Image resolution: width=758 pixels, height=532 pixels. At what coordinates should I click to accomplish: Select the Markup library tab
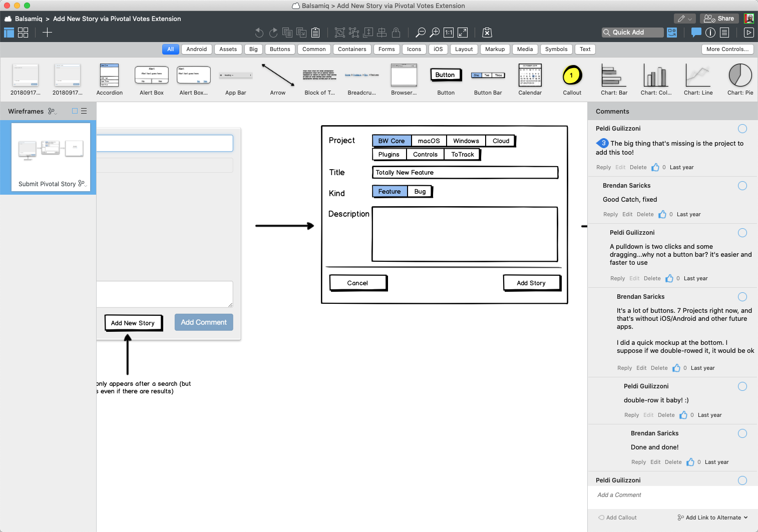(495, 49)
